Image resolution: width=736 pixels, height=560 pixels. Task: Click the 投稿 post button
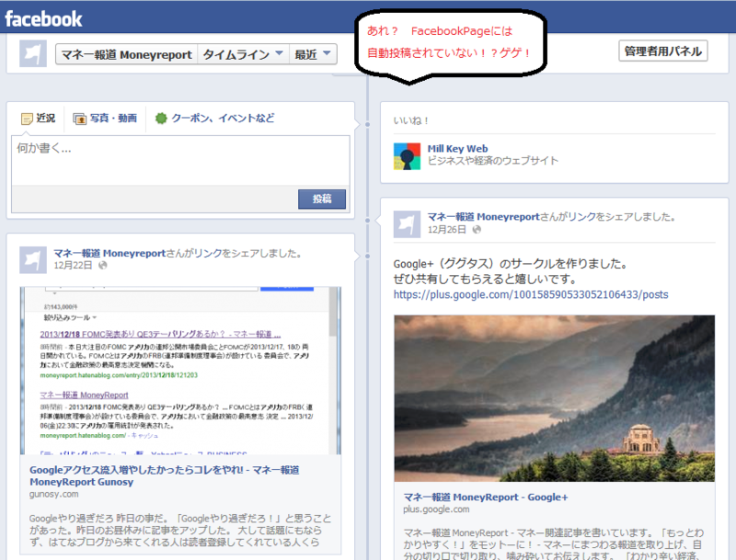322,199
